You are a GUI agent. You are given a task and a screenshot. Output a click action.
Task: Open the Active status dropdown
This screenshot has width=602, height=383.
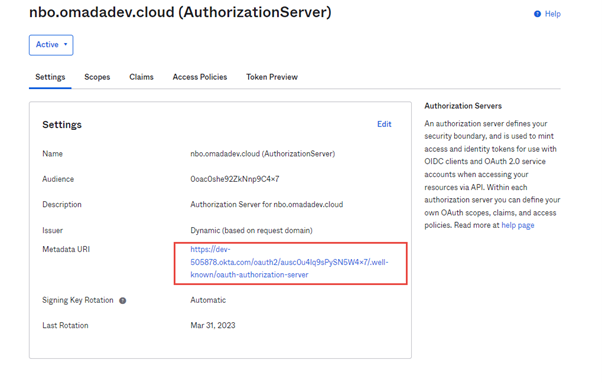(51, 45)
